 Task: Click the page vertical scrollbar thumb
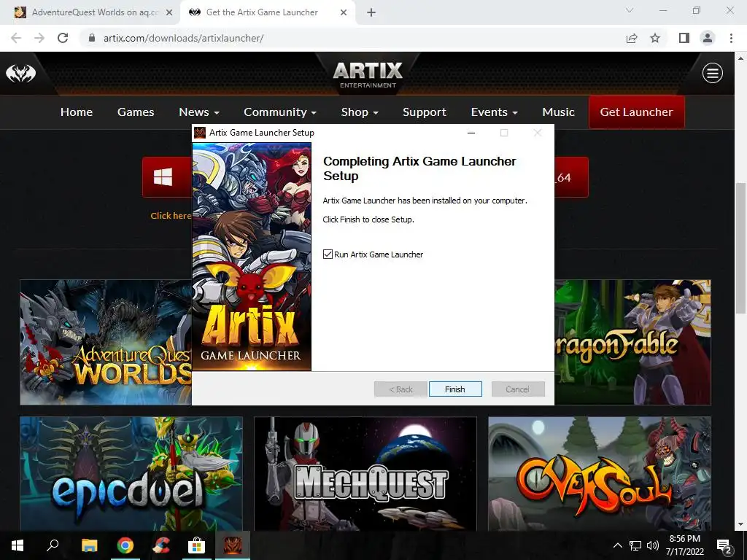point(740,248)
